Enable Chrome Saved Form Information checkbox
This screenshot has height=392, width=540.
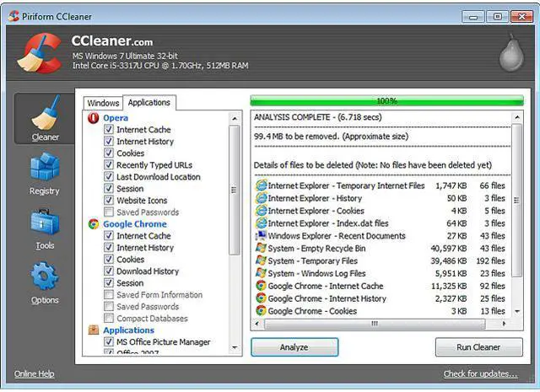point(109,294)
